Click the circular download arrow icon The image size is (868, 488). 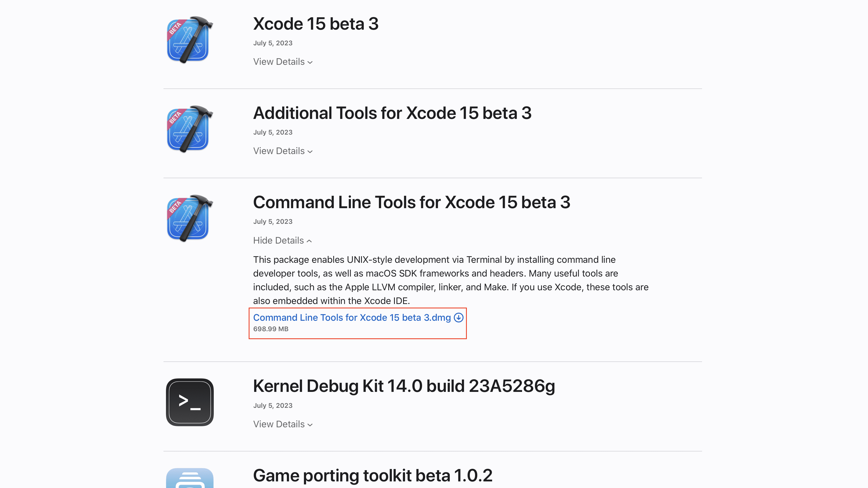pyautogui.click(x=459, y=317)
